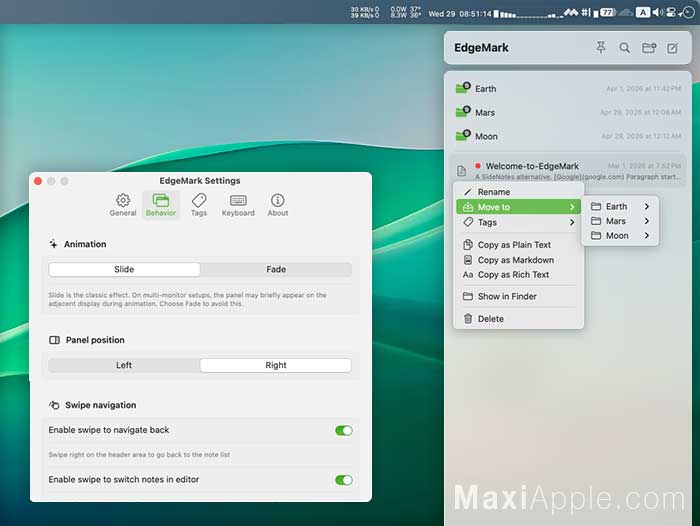The height and width of the screenshot is (526, 700).
Task: Click the clipboard icon beside Copy as Plain Text
Action: click(x=467, y=245)
